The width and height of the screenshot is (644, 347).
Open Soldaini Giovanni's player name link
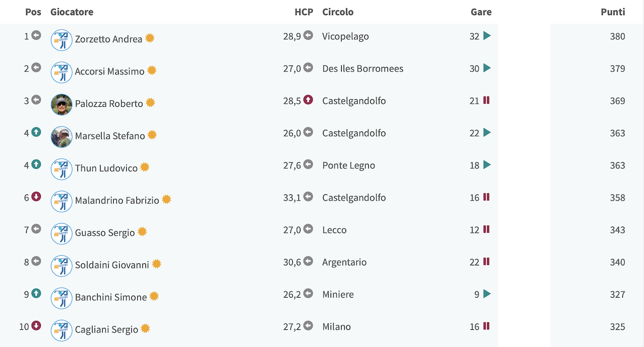(x=112, y=265)
